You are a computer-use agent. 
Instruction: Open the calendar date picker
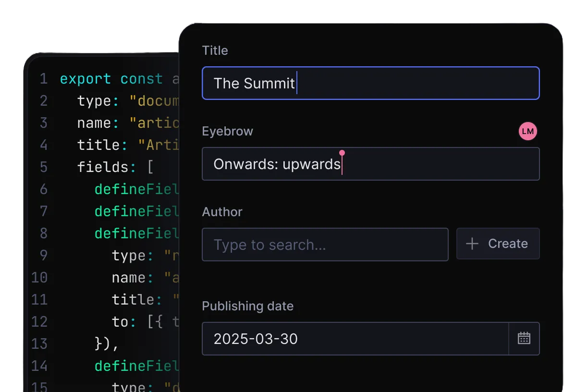pos(524,339)
